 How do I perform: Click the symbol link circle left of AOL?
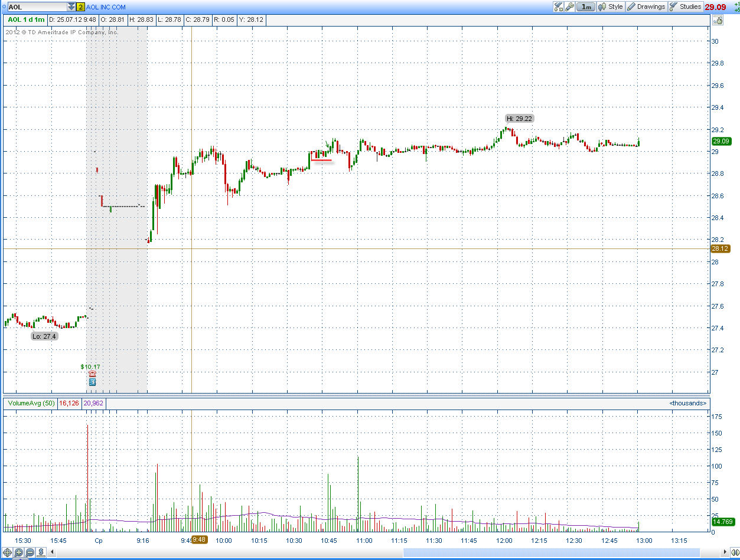tap(5, 7)
